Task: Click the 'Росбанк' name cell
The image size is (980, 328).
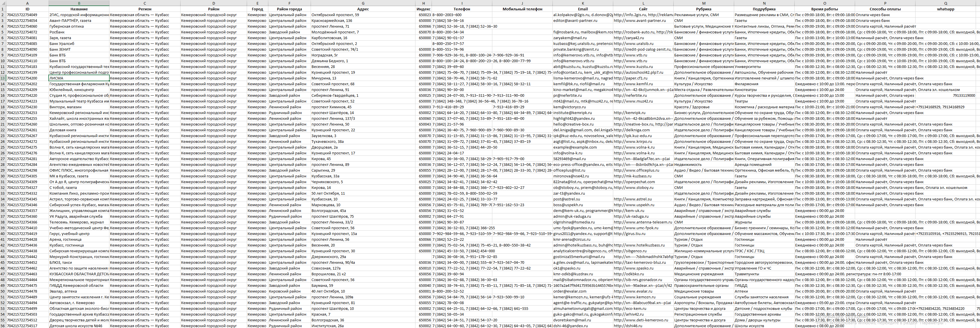Action: pyautogui.click(x=79, y=32)
